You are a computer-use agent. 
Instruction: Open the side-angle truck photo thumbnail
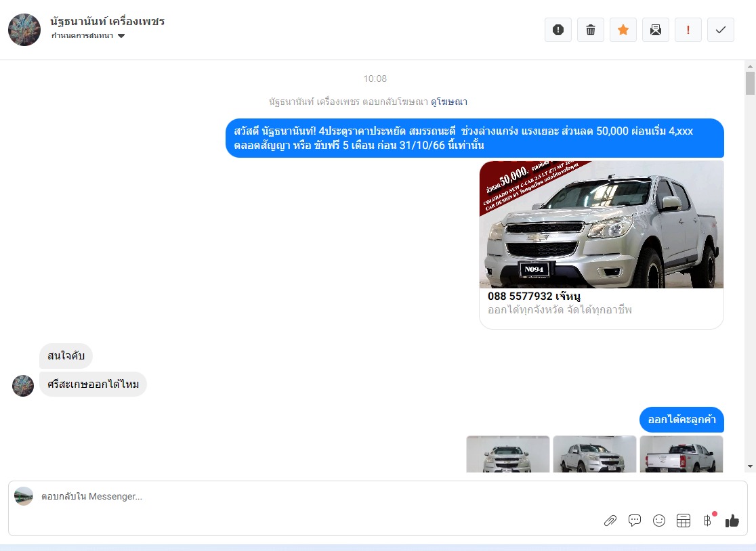(595, 454)
